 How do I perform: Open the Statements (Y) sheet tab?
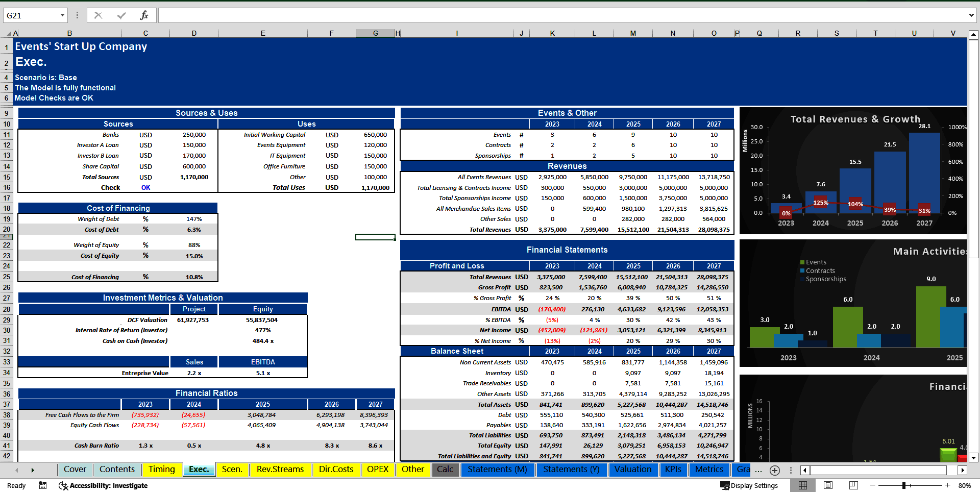click(571, 470)
